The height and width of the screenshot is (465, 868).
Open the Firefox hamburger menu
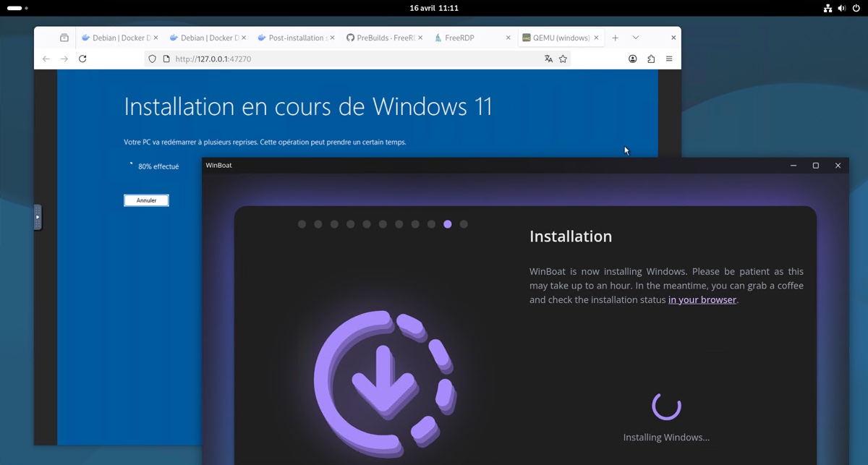point(669,59)
